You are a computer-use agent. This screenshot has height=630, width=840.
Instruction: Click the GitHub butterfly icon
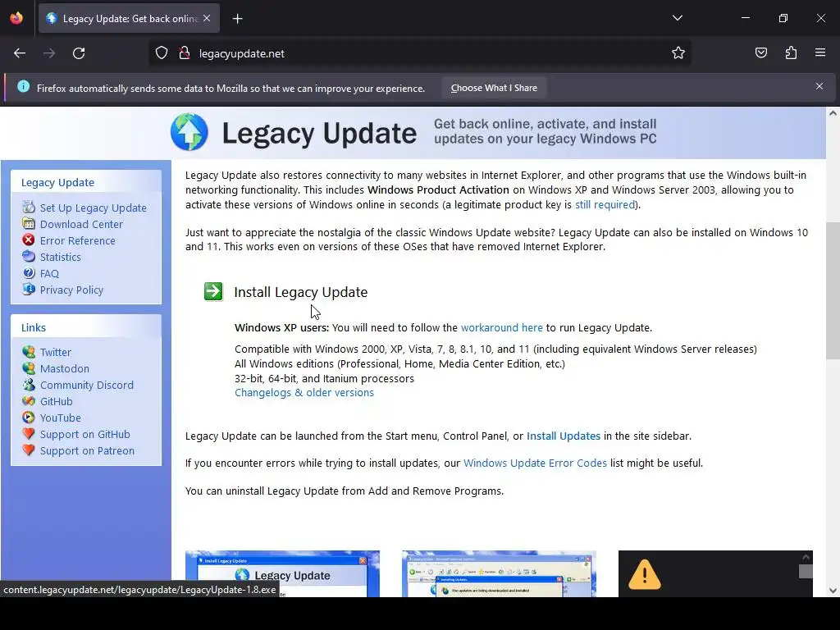(29, 400)
